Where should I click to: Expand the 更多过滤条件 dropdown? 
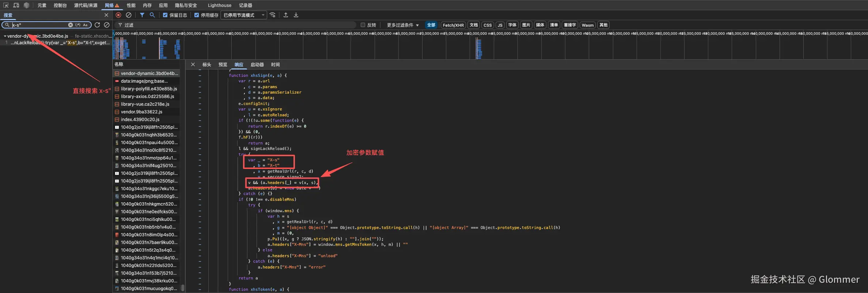402,25
